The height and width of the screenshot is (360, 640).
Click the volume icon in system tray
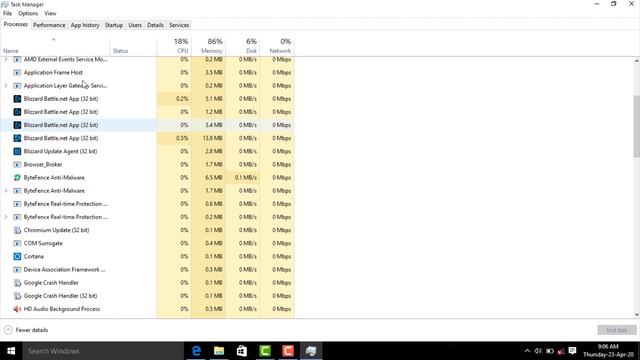tap(538, 351)
